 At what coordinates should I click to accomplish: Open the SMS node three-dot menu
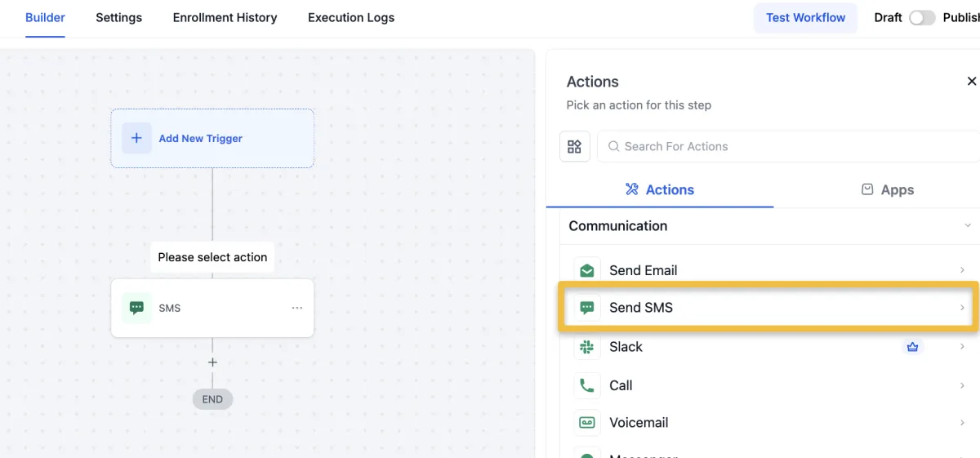297,308
